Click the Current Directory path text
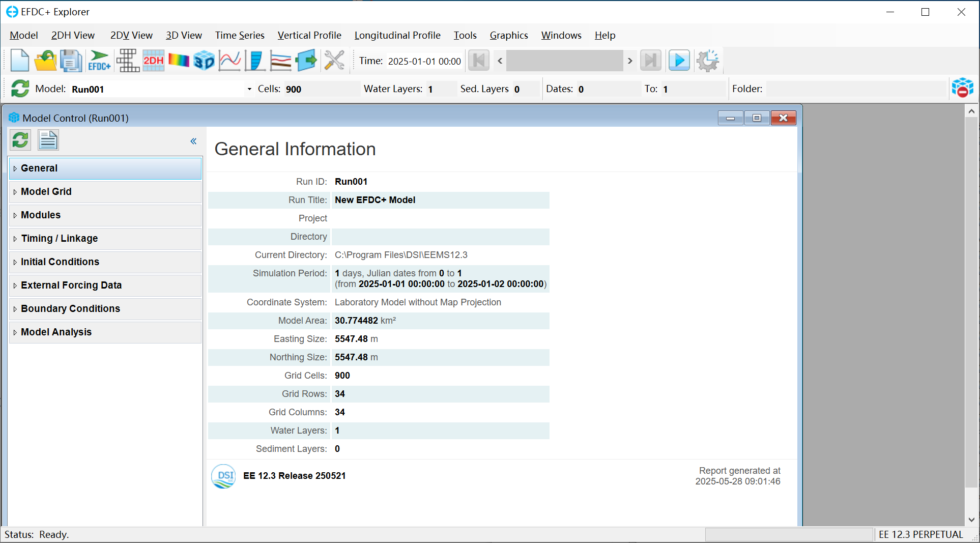Image resolution: width=980 pixels, height=543 pixels. 401,255
